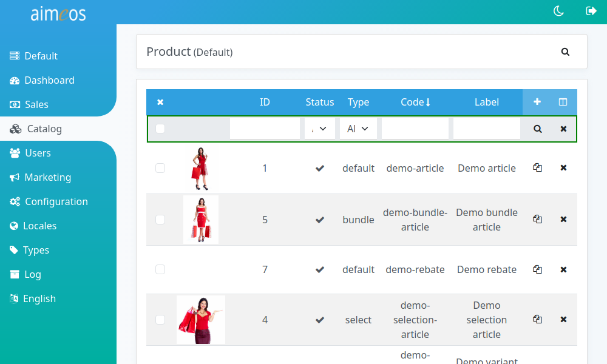Click the plus icon to add product
The height and width of the screenshot is (364, 607).
click(x=537, y=102)
